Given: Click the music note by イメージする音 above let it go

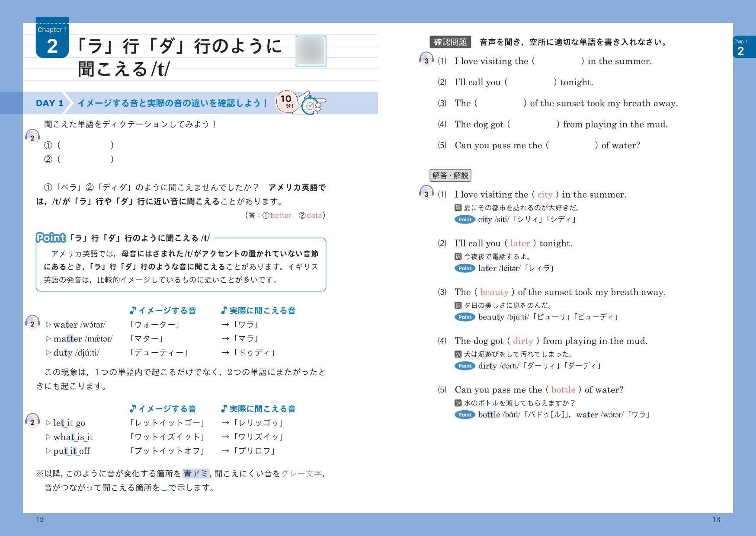Looking at the screenshot, I should pyautogui.click(x=133, y=408).
